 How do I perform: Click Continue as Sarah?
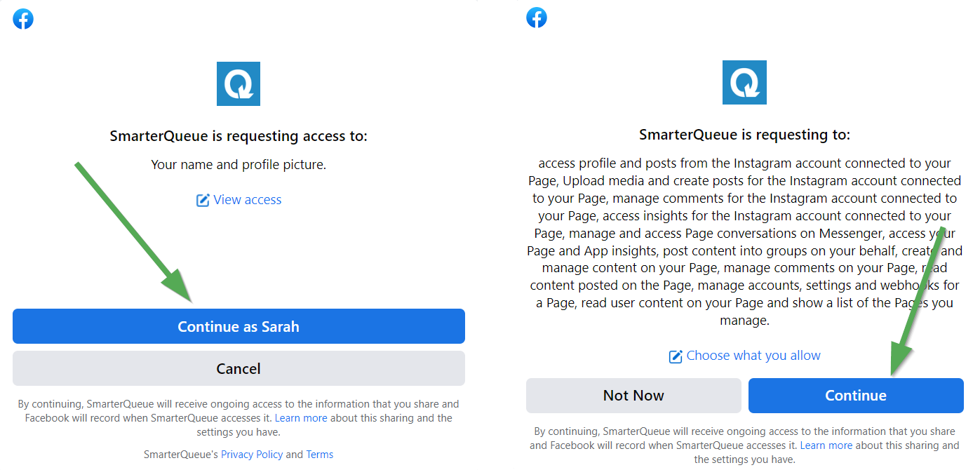[x=239, y=326]
